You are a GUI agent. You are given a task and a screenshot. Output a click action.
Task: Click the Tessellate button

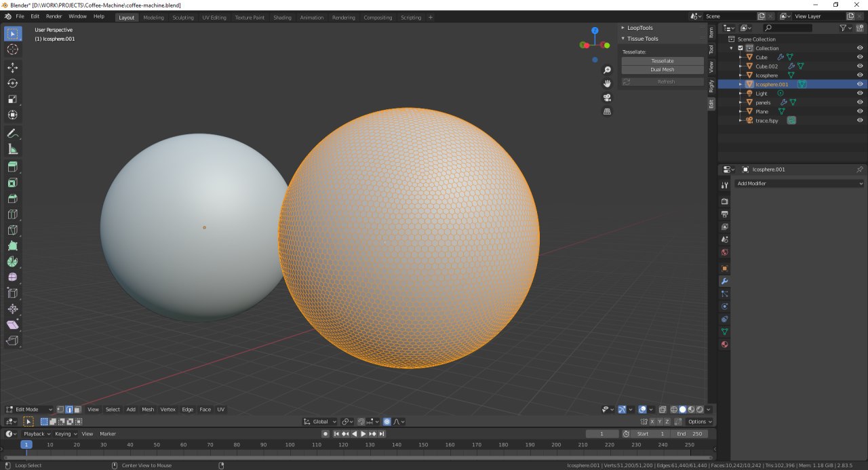pyautogui.click(x=663, y=61)
